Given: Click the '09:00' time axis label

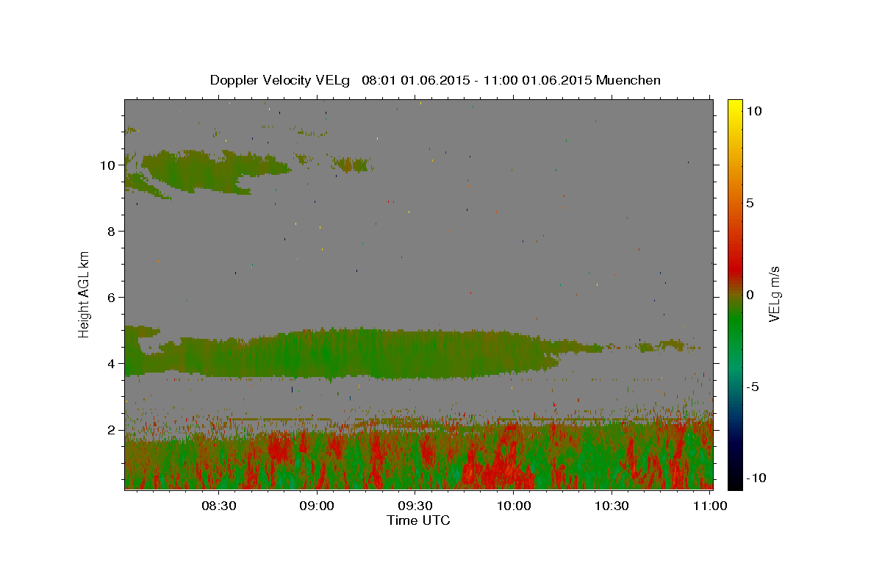Looking at the screenshot, I should [317, 506].
